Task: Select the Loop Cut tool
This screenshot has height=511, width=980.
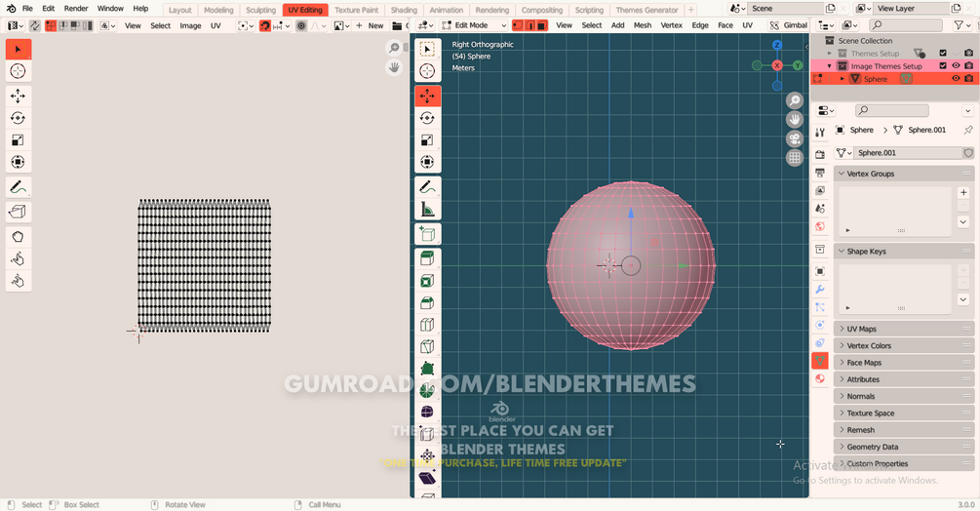Action: tap(427, 325)
